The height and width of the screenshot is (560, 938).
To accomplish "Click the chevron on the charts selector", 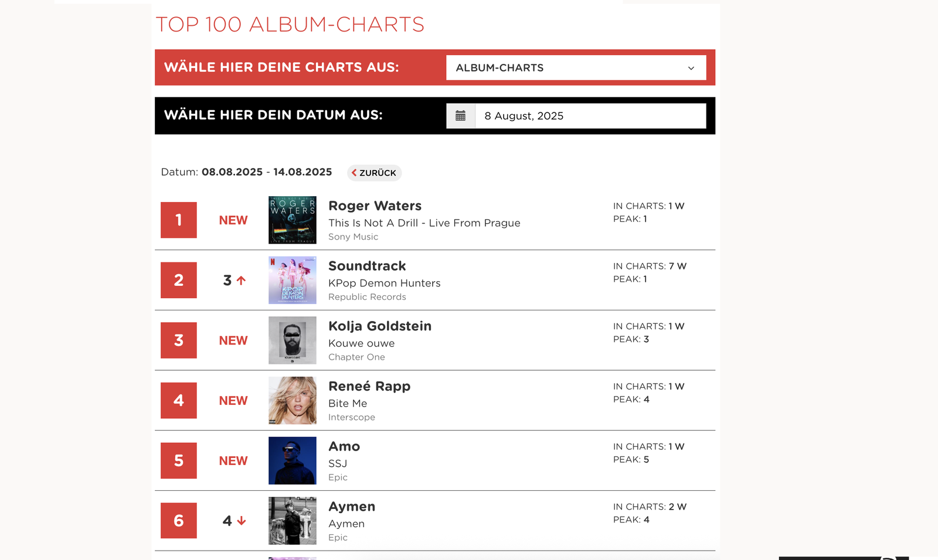I will [691, 67].
